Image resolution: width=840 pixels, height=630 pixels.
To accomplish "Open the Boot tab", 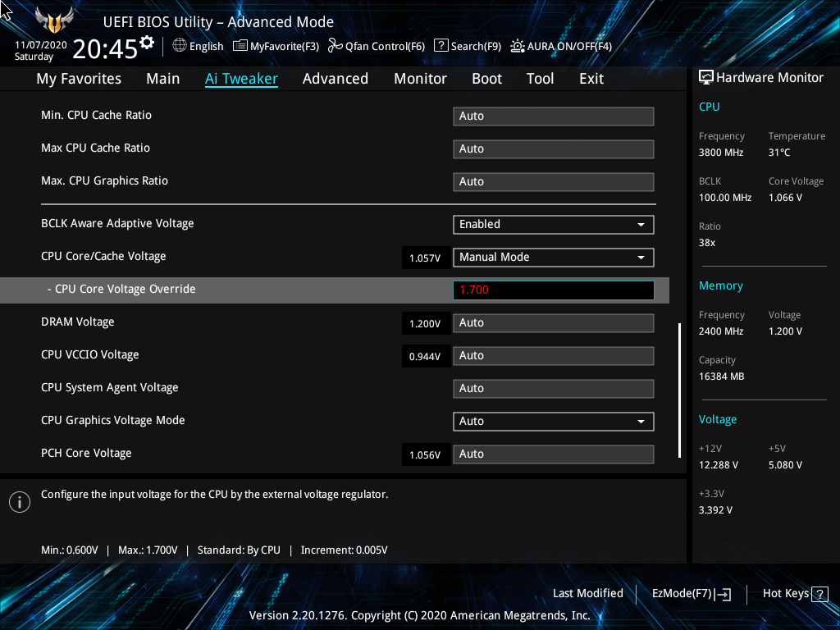I will 487,79.
